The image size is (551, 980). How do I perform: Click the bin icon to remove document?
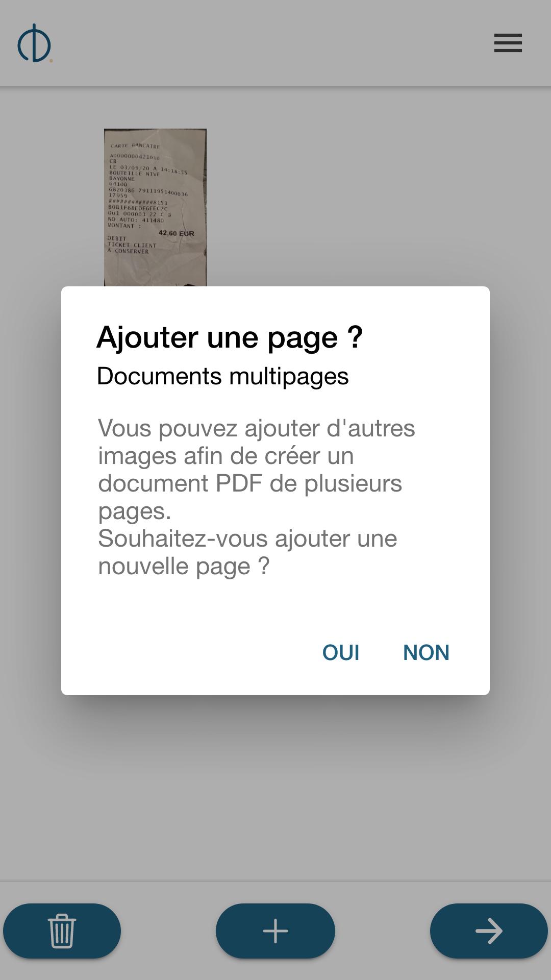tap(62, 931)
